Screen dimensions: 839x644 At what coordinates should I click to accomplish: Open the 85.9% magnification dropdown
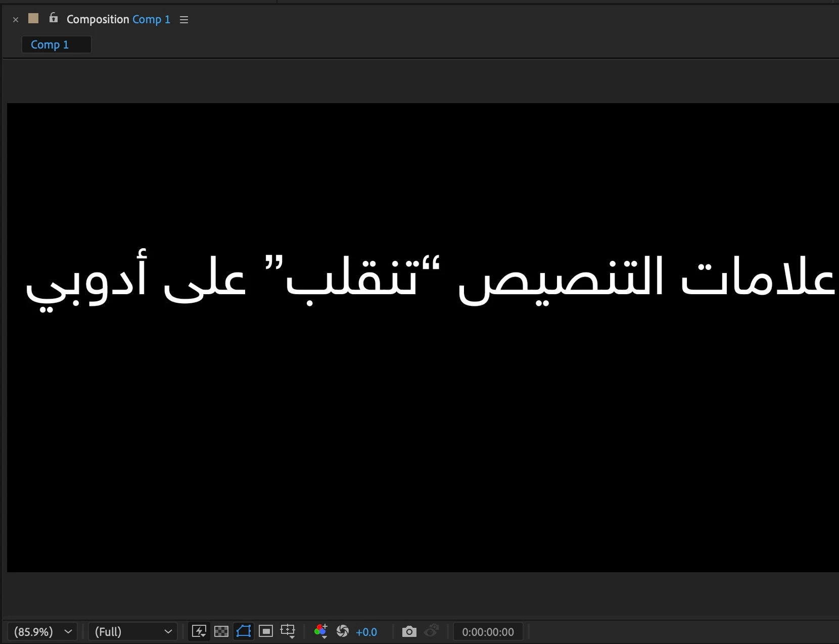click(x=42, y=632)
